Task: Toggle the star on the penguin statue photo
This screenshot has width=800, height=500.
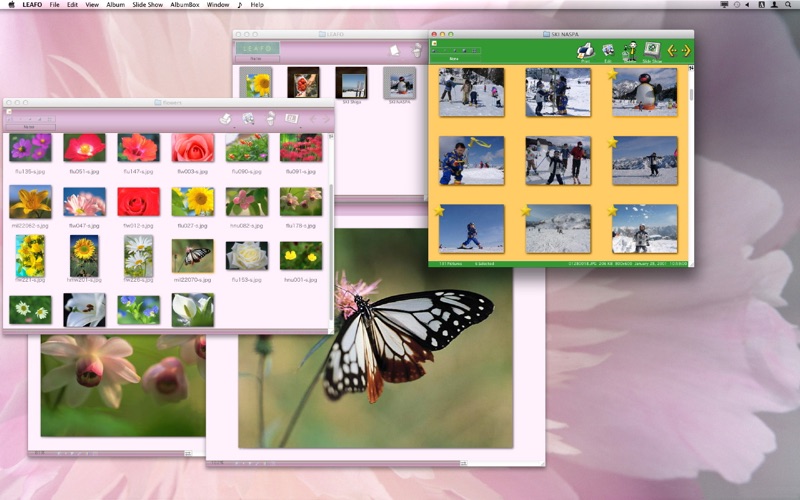Action: (612, 74)
